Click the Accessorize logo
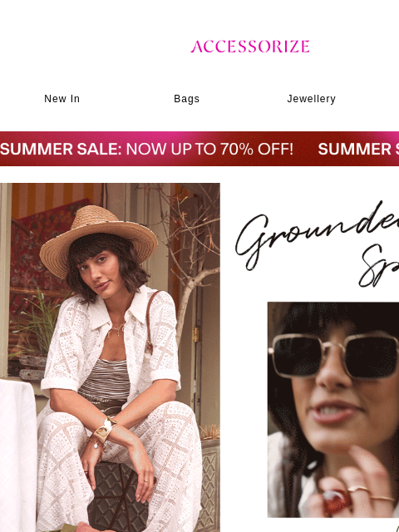 pos(249,47)
